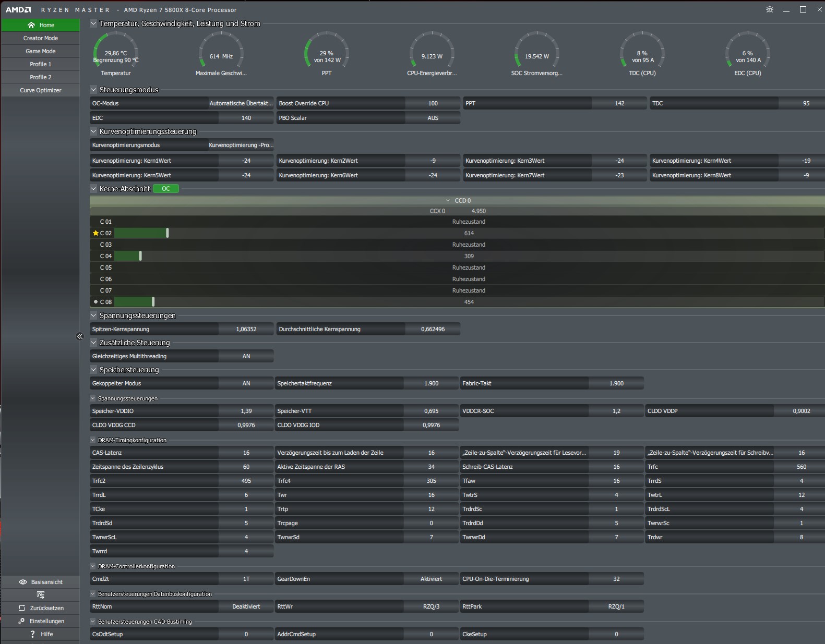Open the Profile 2 tab
Viewport: 825px width, 644px height.
[41, 77]
